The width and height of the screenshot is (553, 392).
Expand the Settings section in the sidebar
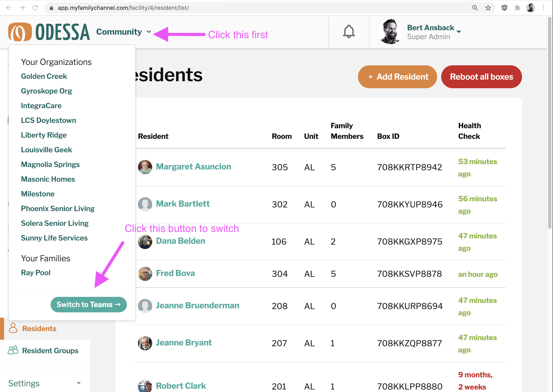[45, 383]
